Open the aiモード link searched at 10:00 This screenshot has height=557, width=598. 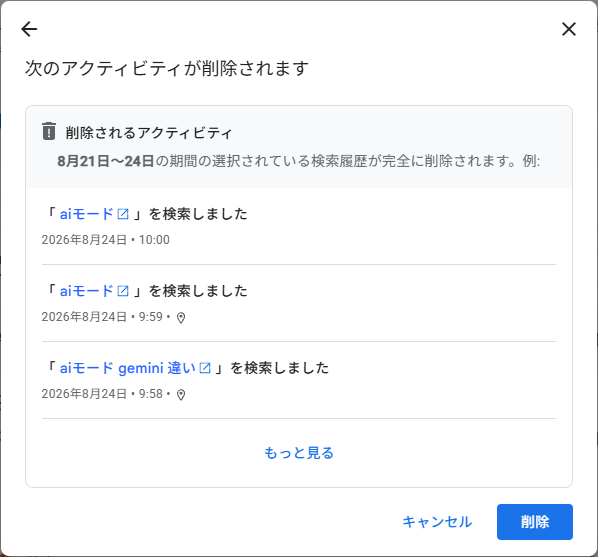coord(87,214)
